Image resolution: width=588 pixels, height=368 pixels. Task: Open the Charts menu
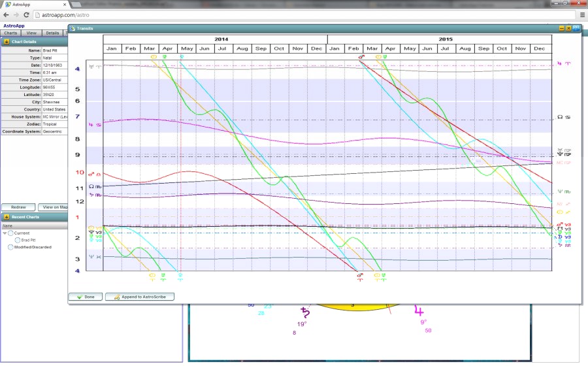click(10, 33)
